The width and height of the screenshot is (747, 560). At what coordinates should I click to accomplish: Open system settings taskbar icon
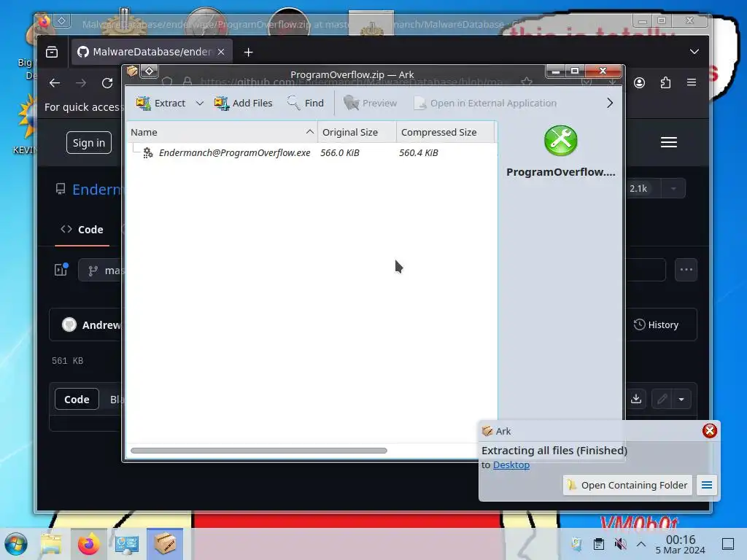(x=126, y=544)
